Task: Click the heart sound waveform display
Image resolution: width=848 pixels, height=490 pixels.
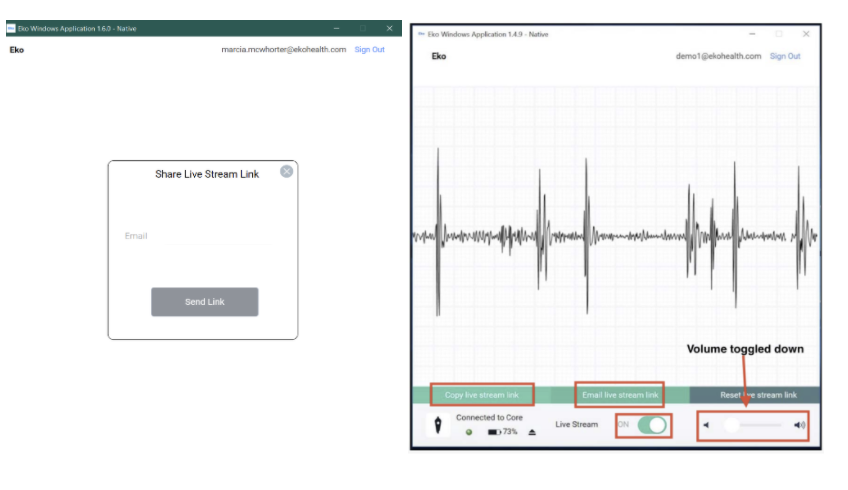Action: (616, 236)
